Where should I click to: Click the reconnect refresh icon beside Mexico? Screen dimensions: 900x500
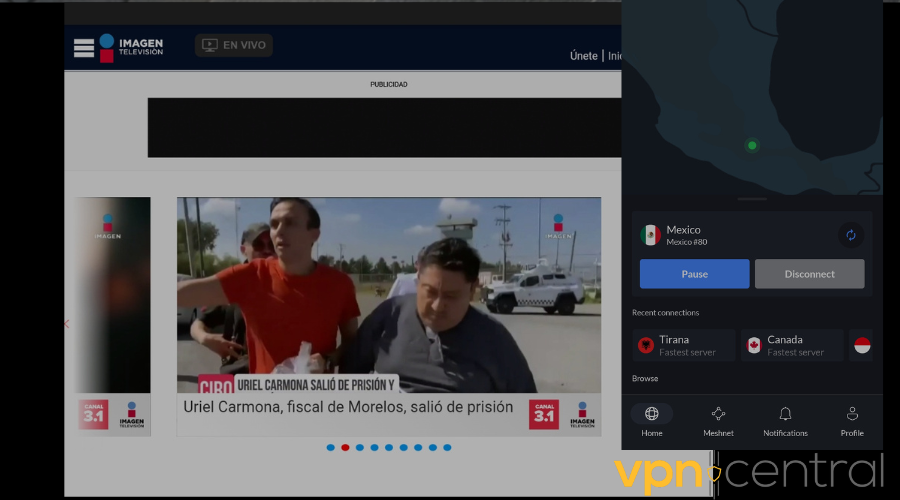tap(851, 235)
